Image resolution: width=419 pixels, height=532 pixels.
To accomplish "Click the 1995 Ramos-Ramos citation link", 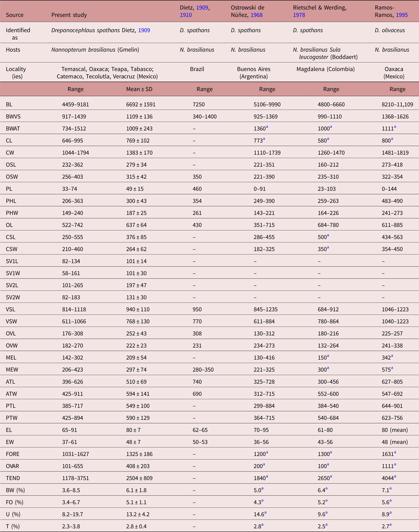I will 402,15.
